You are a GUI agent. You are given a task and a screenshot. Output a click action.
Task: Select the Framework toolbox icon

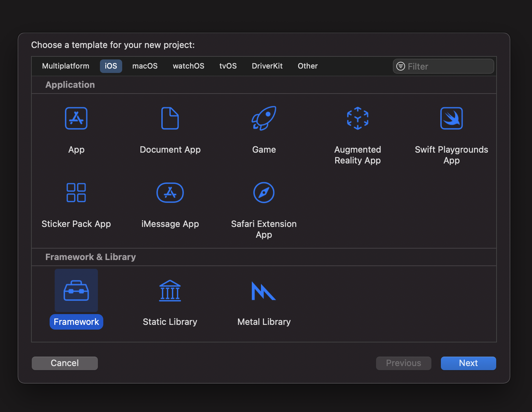[x=76, y=290]
